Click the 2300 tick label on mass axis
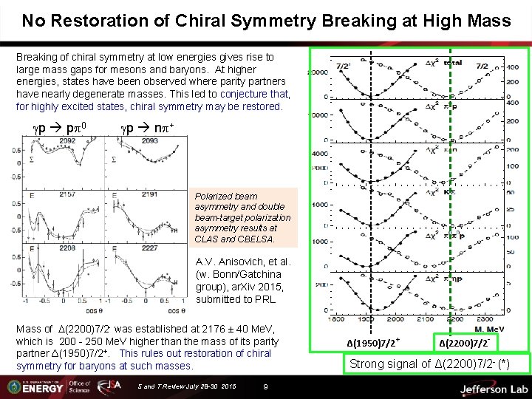Image resolution: width=532 pixels, height=399 pixels. pos(485,319)
